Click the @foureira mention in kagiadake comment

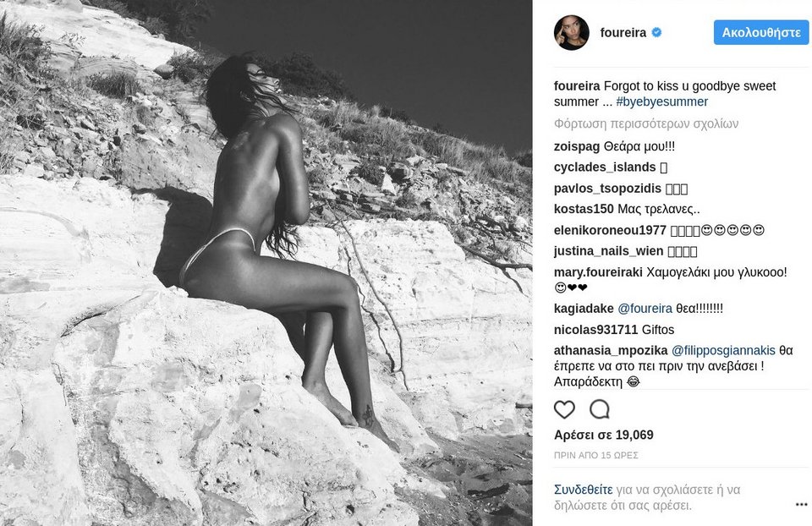(645, 309)
